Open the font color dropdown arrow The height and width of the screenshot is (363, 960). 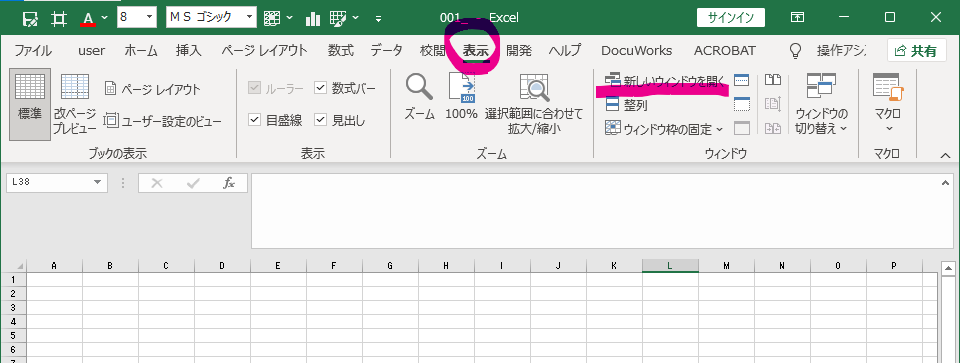pos(105,18)
